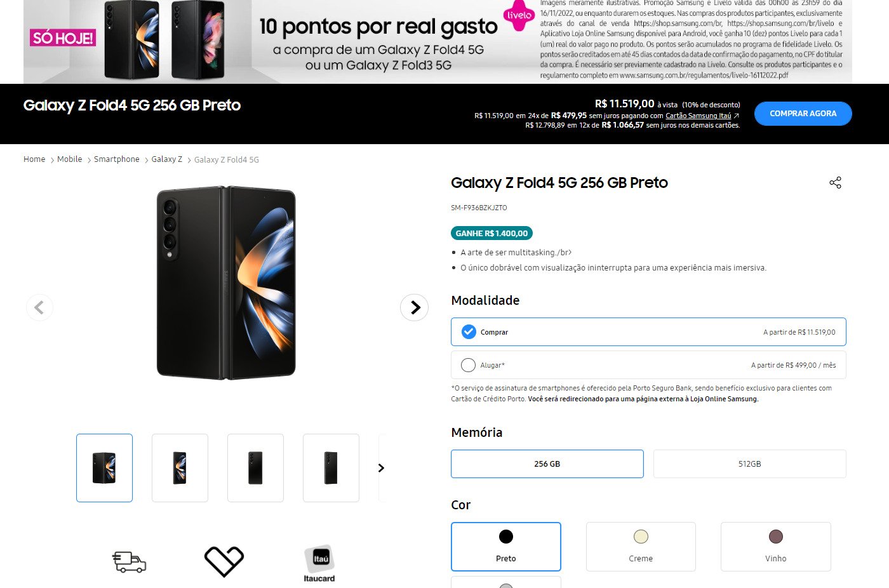Go to previous product image arrow

(x=39, y=307)
